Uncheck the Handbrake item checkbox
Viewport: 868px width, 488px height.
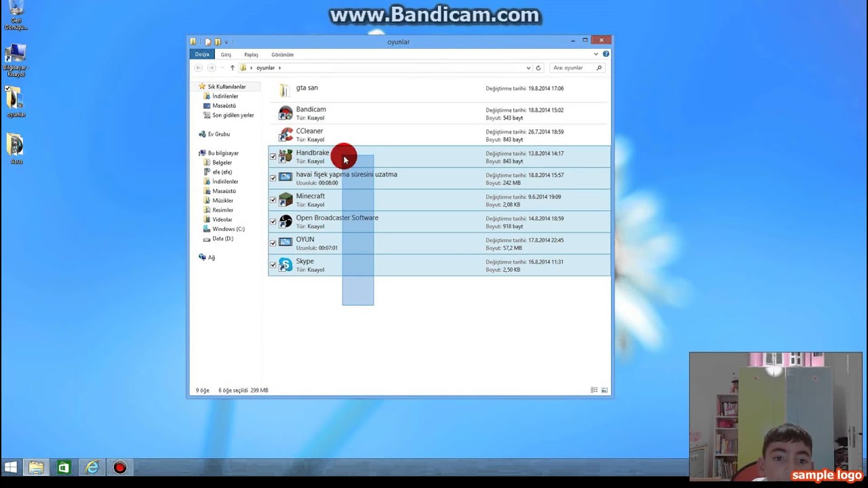click(x=273, y=157)
